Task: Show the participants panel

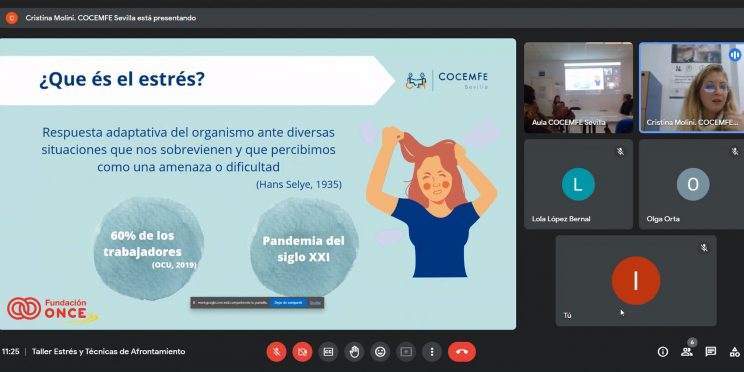Action: pyautogui.click(x=687, y=352)
